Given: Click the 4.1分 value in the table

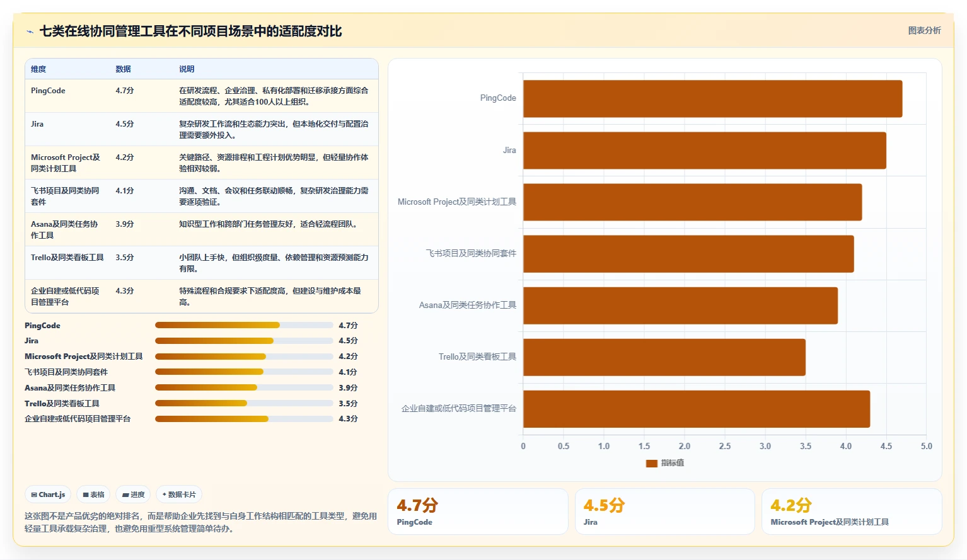Looking at the screenshot, I should point(125,191).
